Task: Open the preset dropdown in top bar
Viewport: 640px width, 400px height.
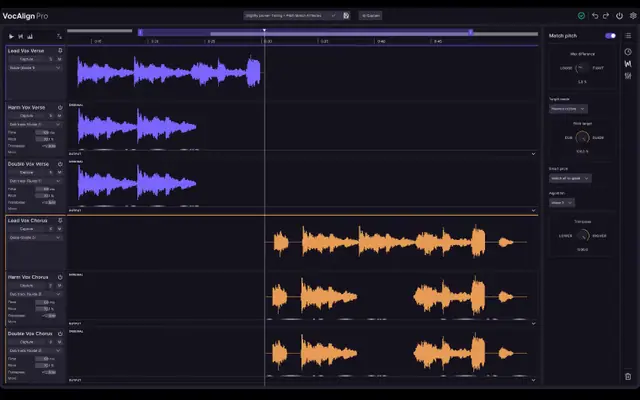Action: (x=292, y=16)
